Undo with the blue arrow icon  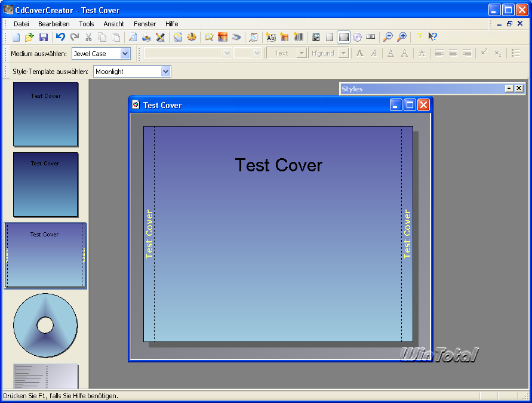tap(60, 37)
